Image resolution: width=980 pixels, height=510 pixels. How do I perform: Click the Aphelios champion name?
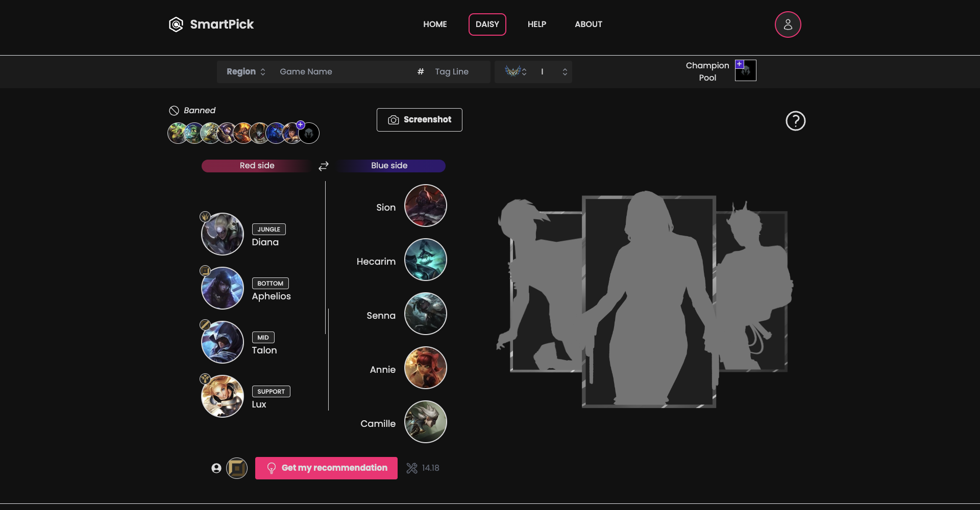[271, 296]
